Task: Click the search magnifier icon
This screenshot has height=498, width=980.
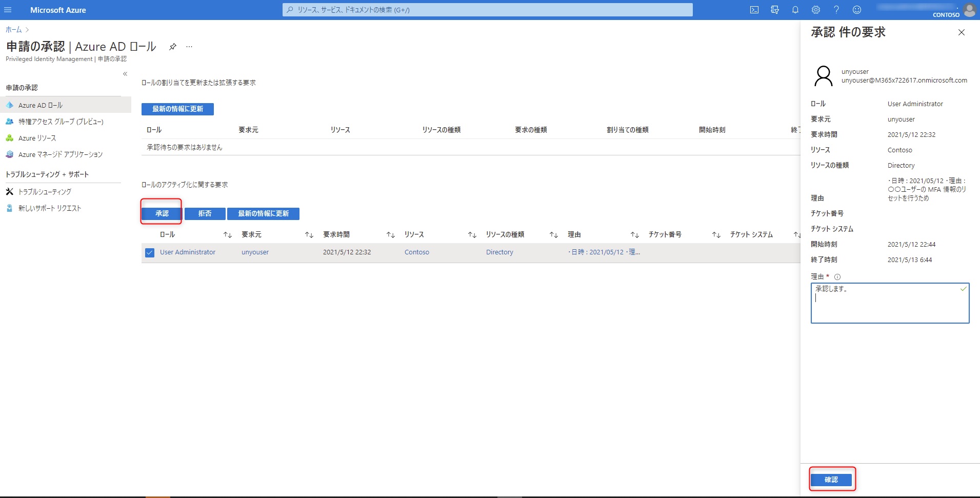Action: pyautogui.click(x=290, y=10)
